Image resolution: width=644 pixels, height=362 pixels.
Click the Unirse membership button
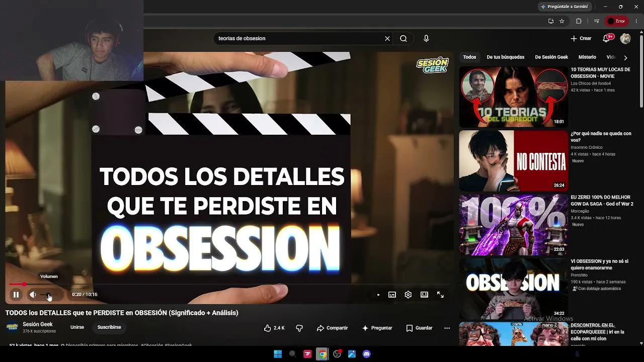pos(77,327)
